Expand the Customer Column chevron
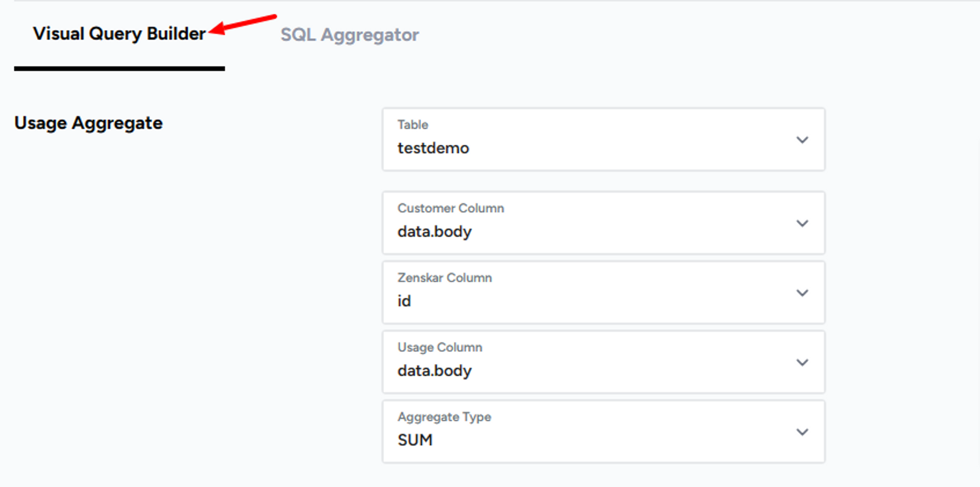980x487 pixels. pyautogui.click(x=802, y=223)
